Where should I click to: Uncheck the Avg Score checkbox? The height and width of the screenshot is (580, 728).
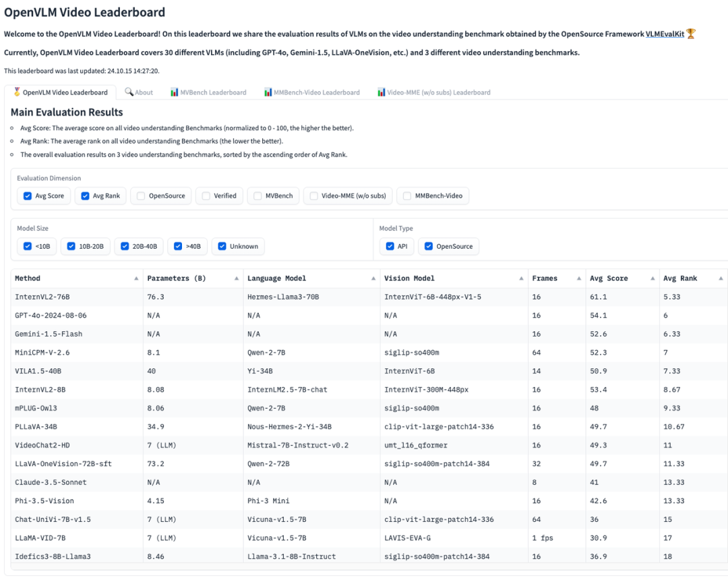(x=28, y=196)
